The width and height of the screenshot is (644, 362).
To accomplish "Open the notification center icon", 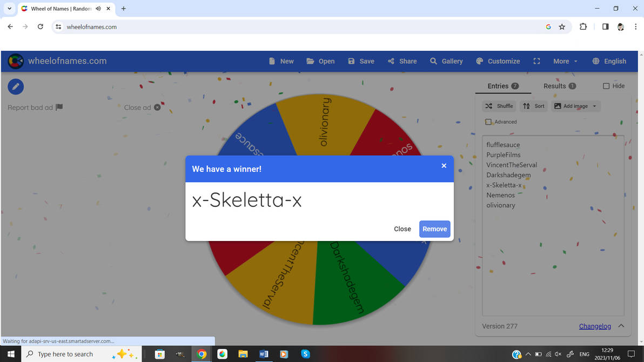I will (x=631, y=354).
